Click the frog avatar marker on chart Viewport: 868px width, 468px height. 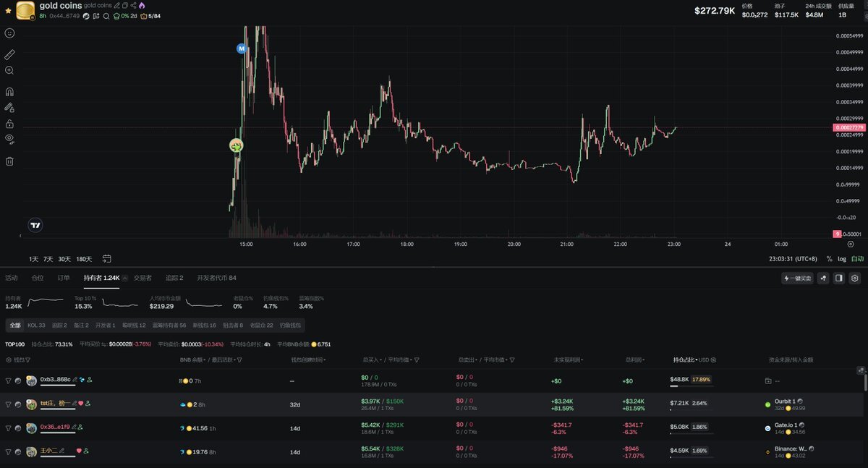point(236,145)
